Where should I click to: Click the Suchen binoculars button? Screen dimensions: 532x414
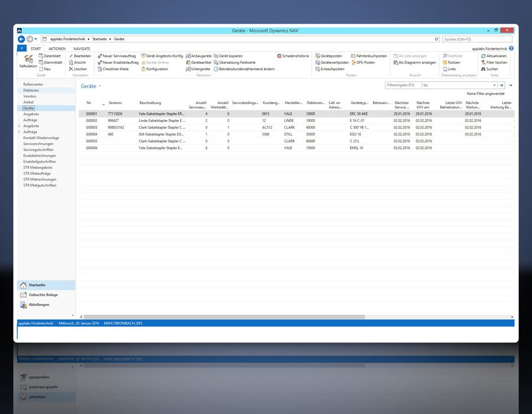pyautogui.click(x=489, y=69)
